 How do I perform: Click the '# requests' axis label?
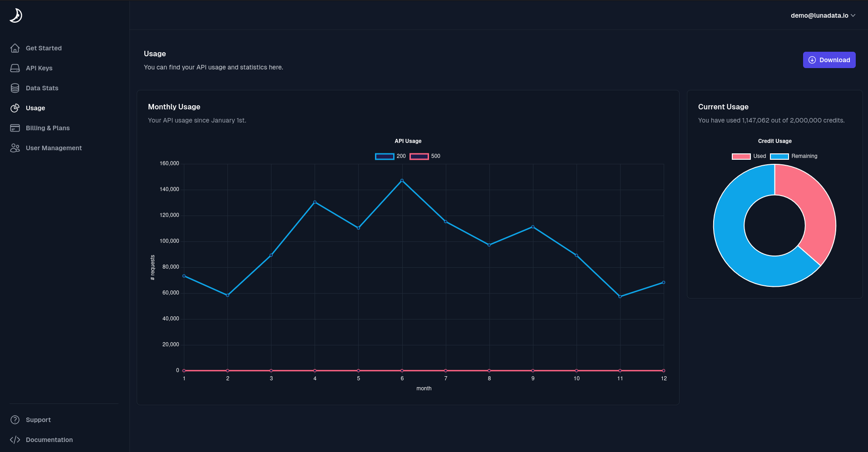pos(153,268)
